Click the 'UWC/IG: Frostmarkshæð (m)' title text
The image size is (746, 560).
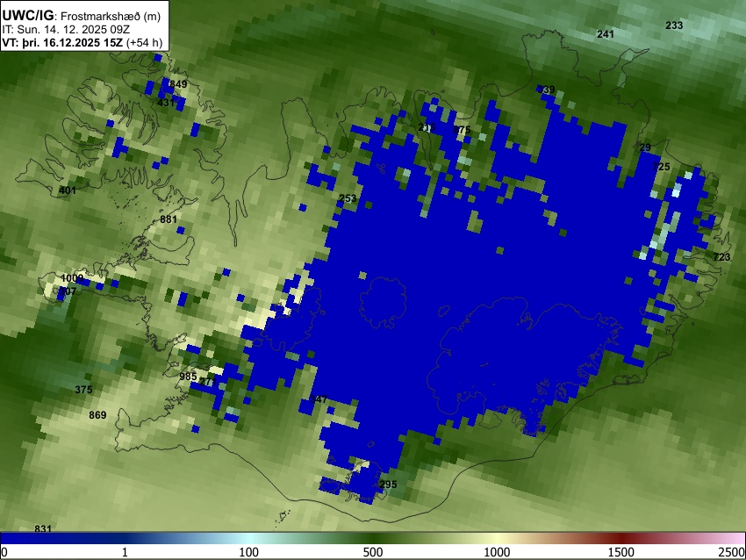pos(82,16)
